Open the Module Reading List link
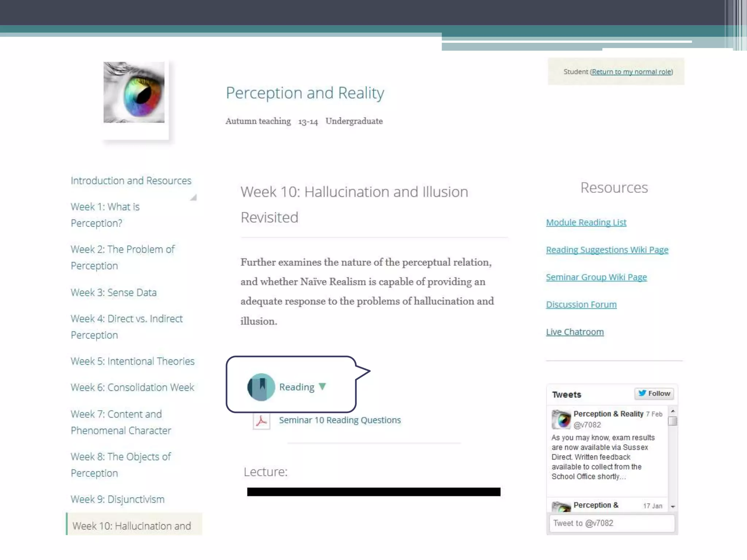Screen dimensions: 747x560 (x=586, y=222)
